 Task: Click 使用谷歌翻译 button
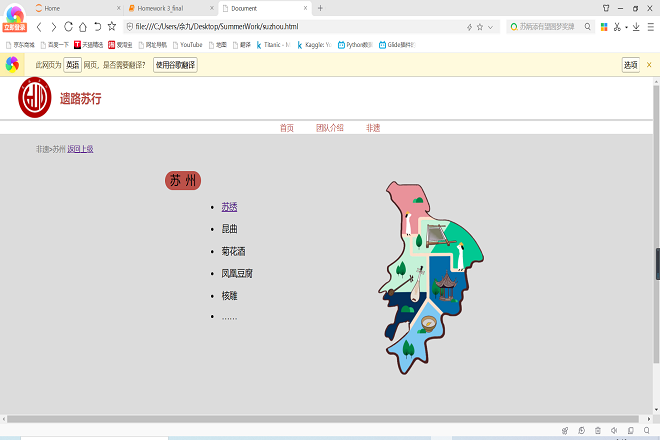(x=175, y=64)
